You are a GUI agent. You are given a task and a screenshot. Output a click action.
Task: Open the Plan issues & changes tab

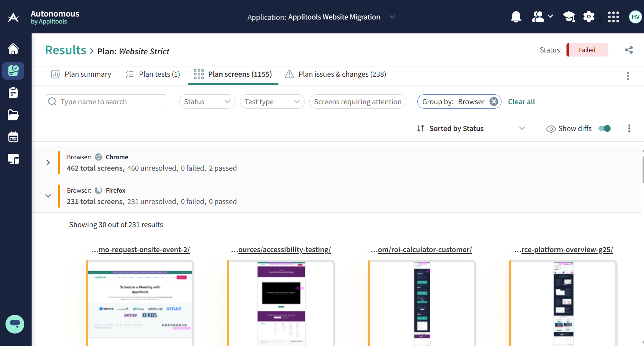(x=335, y=74)
